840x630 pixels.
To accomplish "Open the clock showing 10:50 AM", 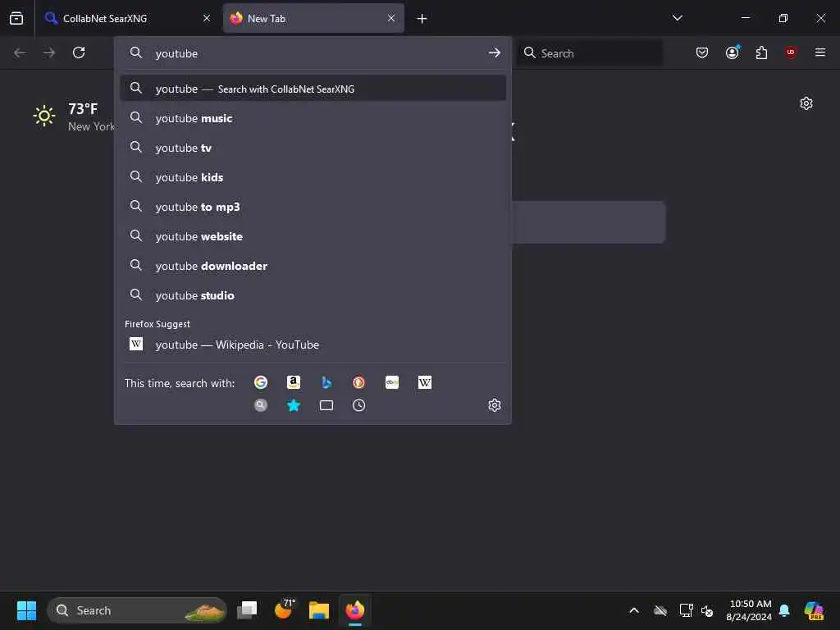I will (x=750, y=610).
